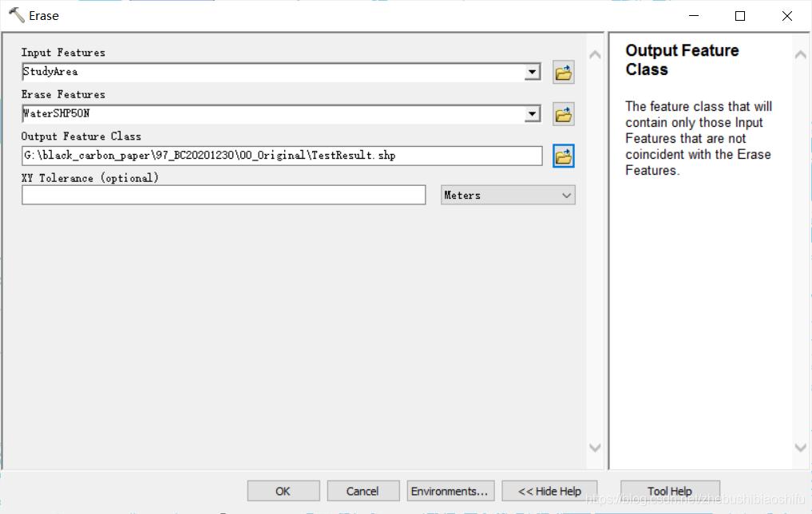Viewport: 812px width, 514px height.
Task: Click the XY Tolerance input field
Action: point(224,195)
